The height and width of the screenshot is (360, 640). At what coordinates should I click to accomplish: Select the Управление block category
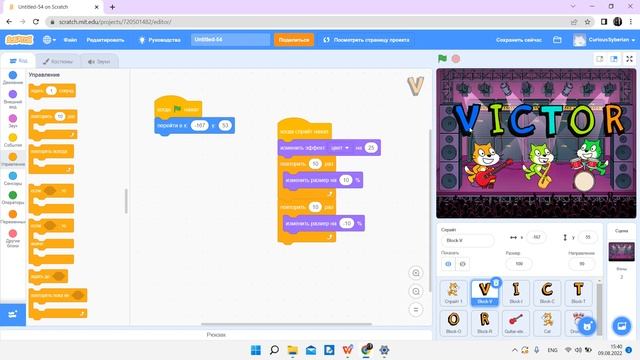13,159
